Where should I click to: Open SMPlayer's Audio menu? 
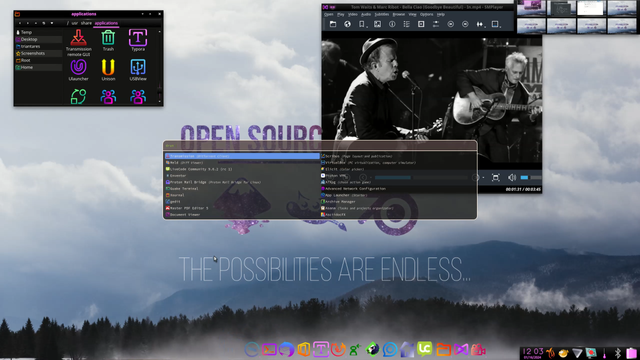[366, 14]
